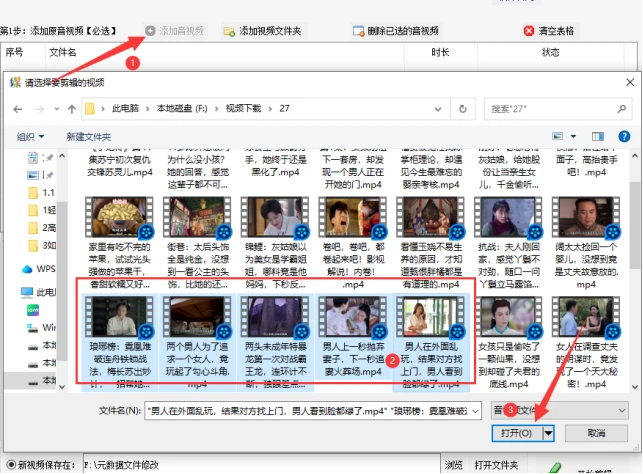Image resolution: width=643 pixels, height=474 pixels.
Task: Click file name 集苏宁初次复仇交锋苏灵儿.mp4
Action: [x=119, y=166]
